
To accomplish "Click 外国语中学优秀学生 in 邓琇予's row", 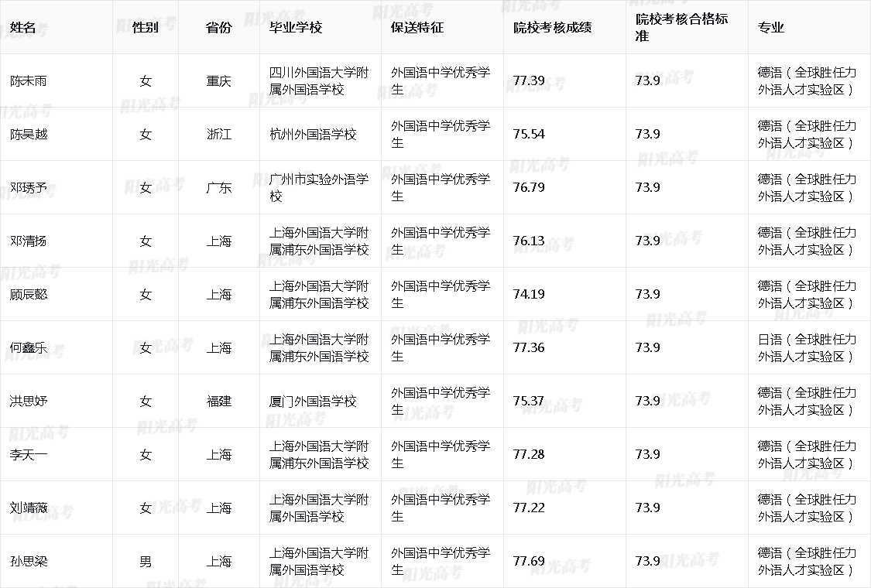I will coord(441,188).
